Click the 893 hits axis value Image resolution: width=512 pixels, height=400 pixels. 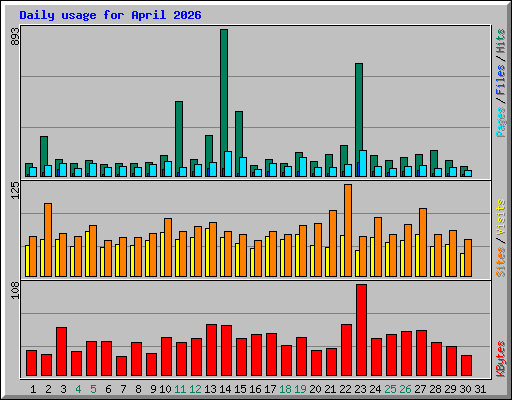(15, 36)
